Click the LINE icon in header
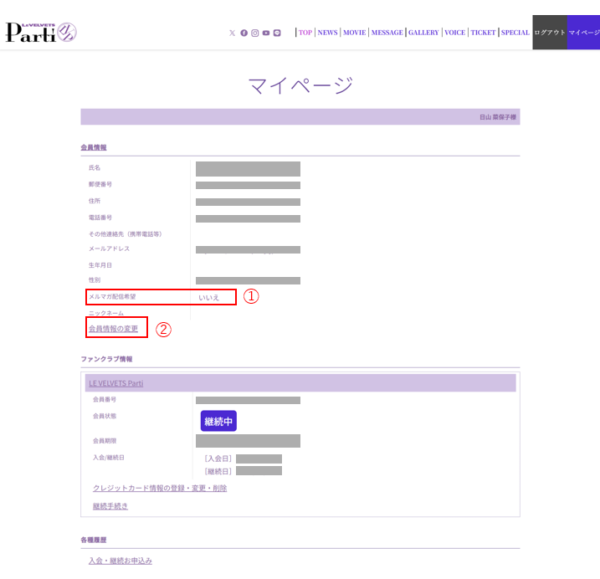 277,33
